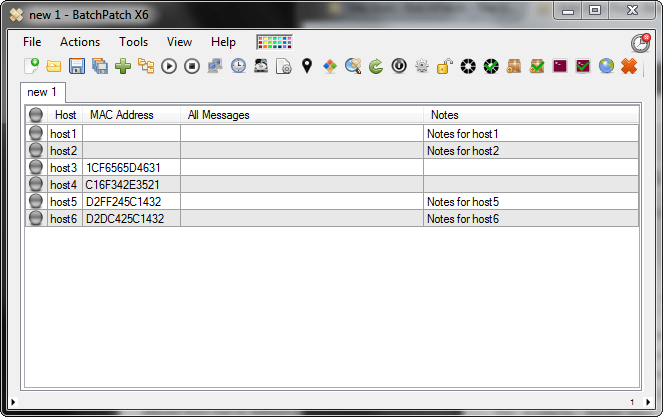
Task: Click the yellow open padlock icon
Action: 445,66
